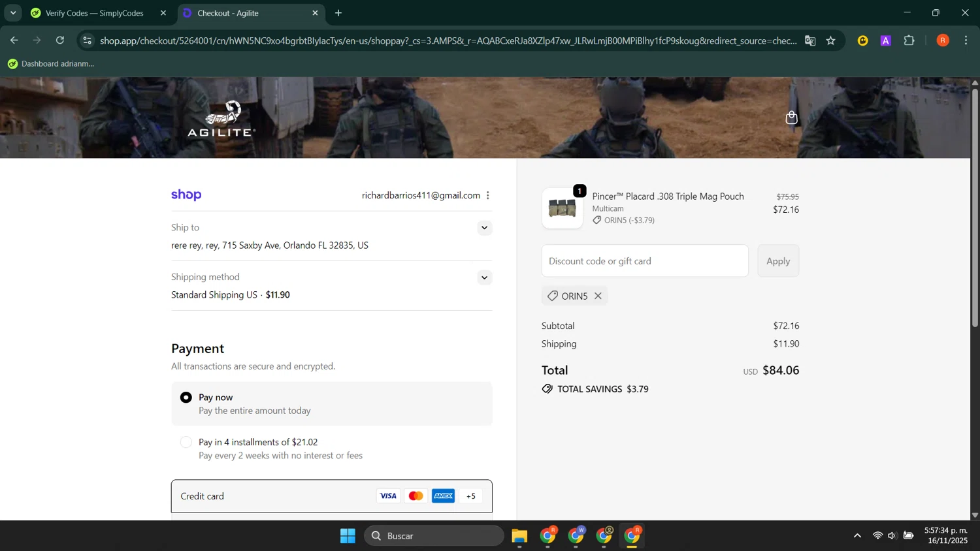
Task: View site information icon in address bar
Action: coord(87,40)
